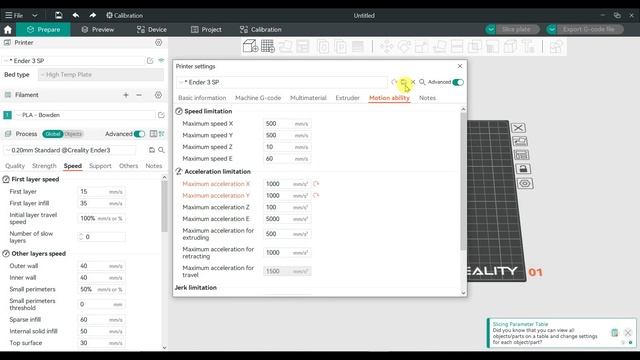Viewport: 640px width, 360px height.
Task: Open plate settings hexagon icon
Action: pos(525,184)
